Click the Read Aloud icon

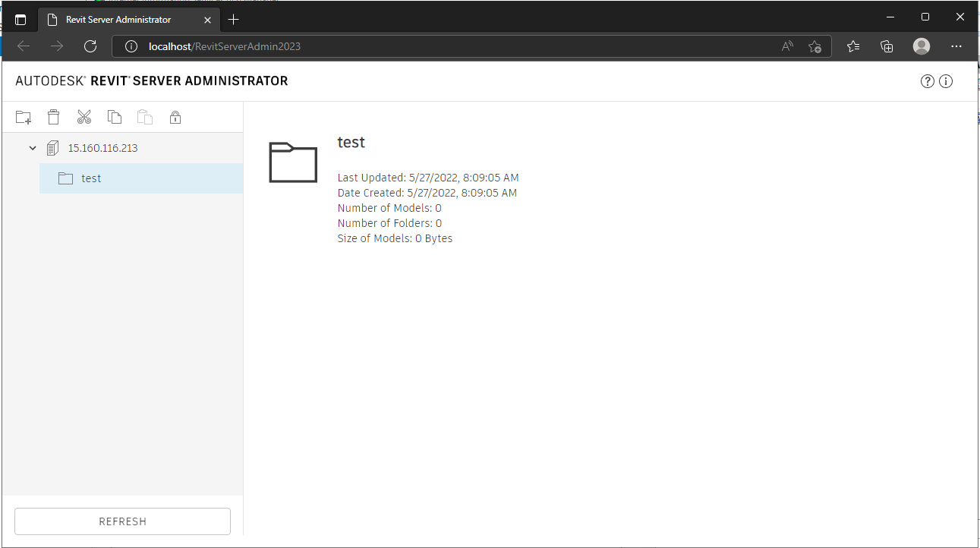click(x=787, y=46)
